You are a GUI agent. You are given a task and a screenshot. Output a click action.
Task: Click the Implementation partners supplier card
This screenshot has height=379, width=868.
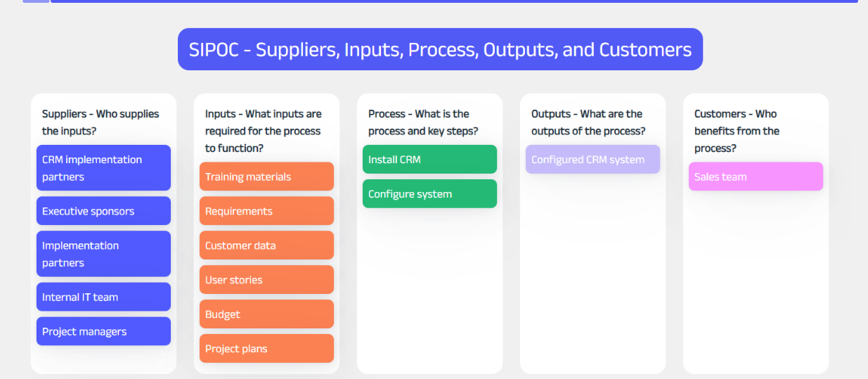click(x=103, y=254)
